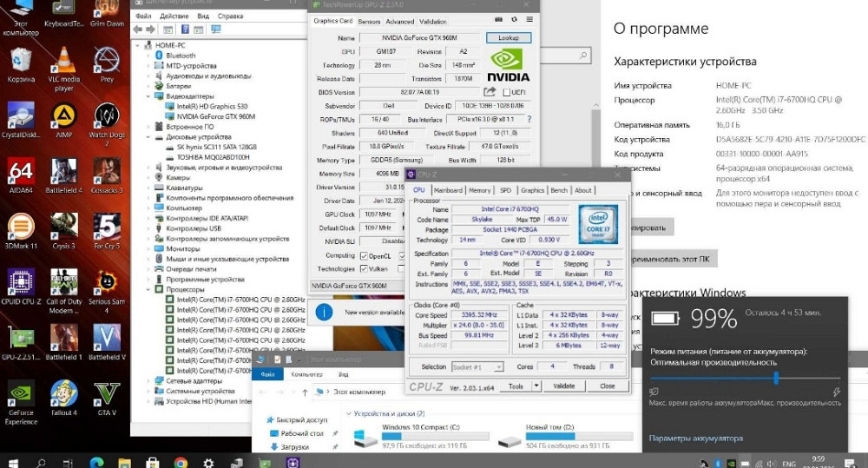Open the VLC media player desktop icon
This screenshot has height=468, width=868.
(x=63, y=69)
